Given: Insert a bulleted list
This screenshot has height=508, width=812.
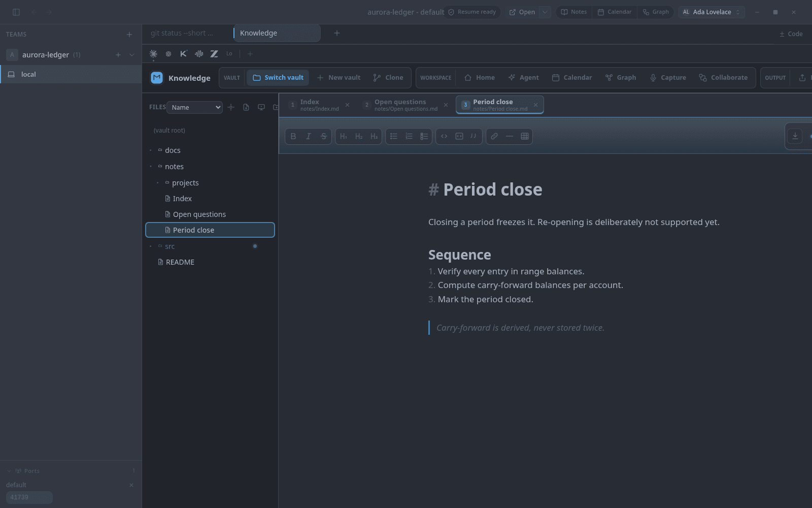Looking at the screenshot, I should (x=394, y=136).
